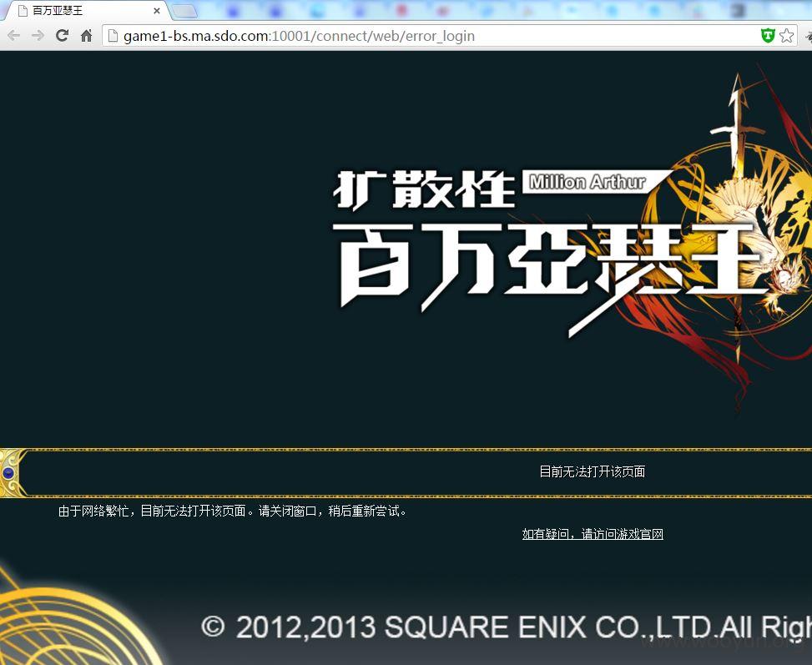This screenshot has height=665, width=812.
Task: Click the page icon in address bar
Action: click(113, 36)
